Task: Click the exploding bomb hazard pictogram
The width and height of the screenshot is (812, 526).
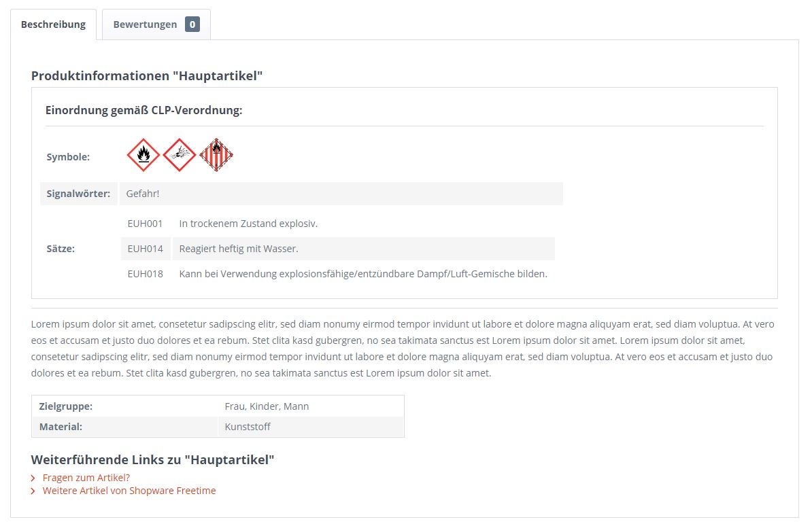Action: point(179,155)
